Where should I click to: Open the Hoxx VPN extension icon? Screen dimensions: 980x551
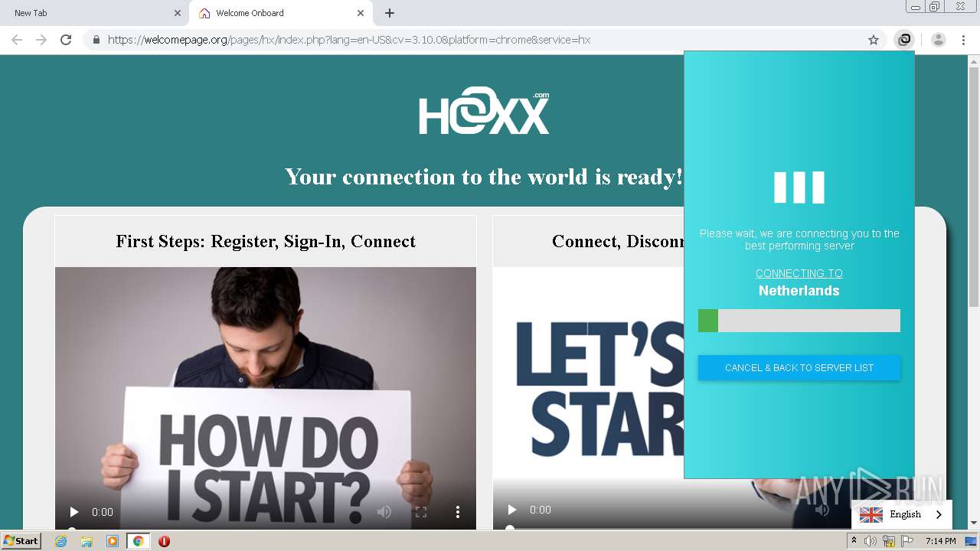pyautogui.click(x=904, y=40)
